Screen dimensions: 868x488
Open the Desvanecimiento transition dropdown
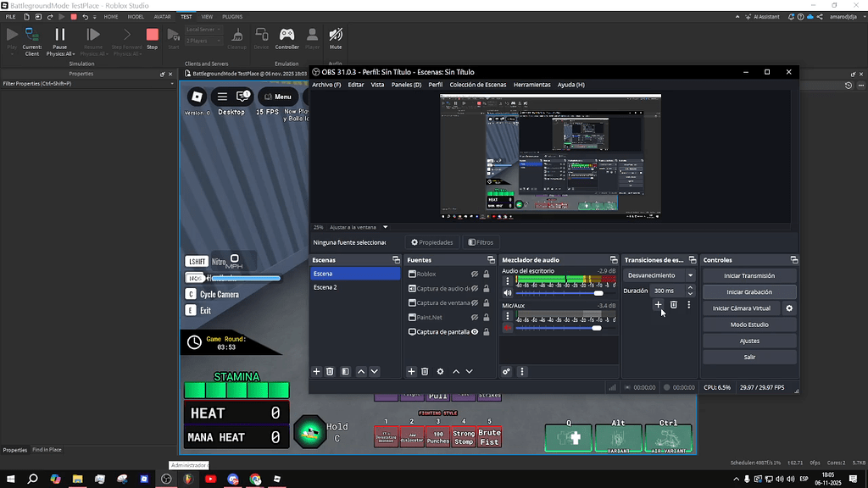[690, 275]
